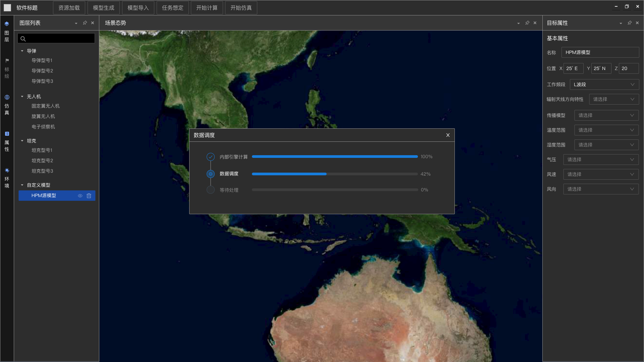Collapse the 导弹 tree group
Viewport: 644px width, 362px height.
point(22,51)
